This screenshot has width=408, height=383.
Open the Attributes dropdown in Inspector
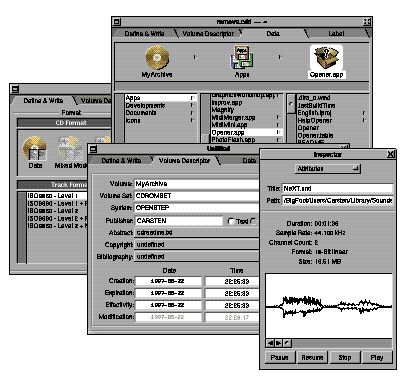[328, 169]
